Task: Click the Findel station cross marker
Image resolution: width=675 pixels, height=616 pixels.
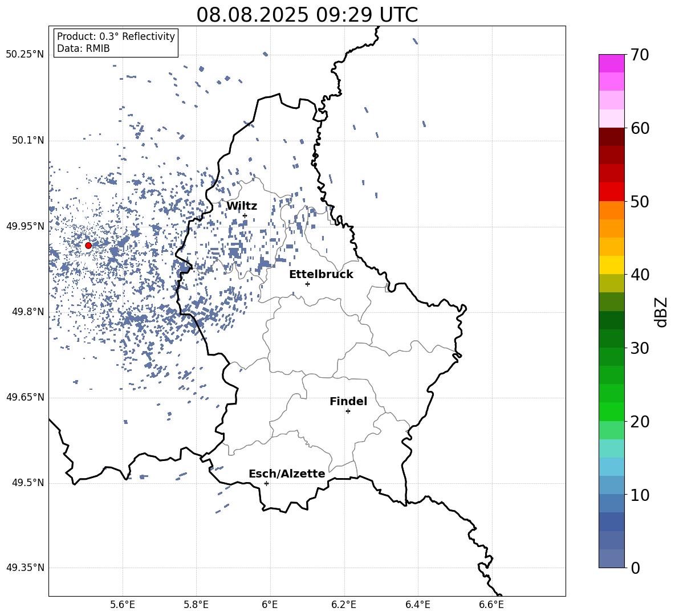Action: [348, 411]
